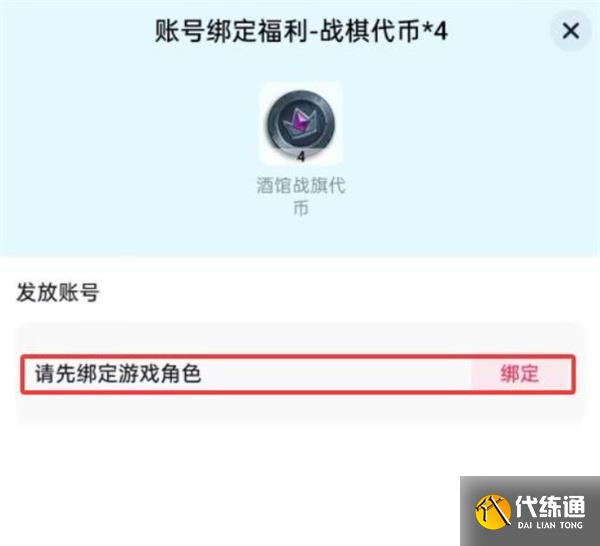Screen dimensions: 600x546
Task: Tap the 币 character below the coin name
Action: (301, 208)
